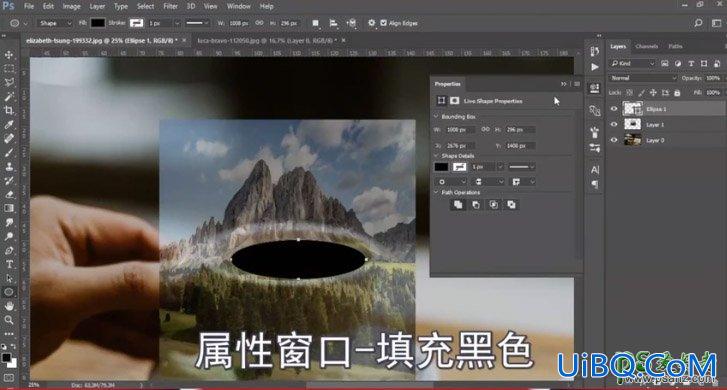Open the Shape tool mode dropdown
This screenshot has width=727, height=390.
(55, 23)
